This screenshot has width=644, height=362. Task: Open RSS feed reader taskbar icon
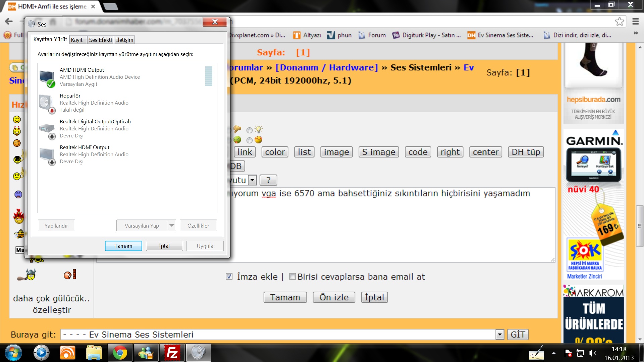coord(67,353)
